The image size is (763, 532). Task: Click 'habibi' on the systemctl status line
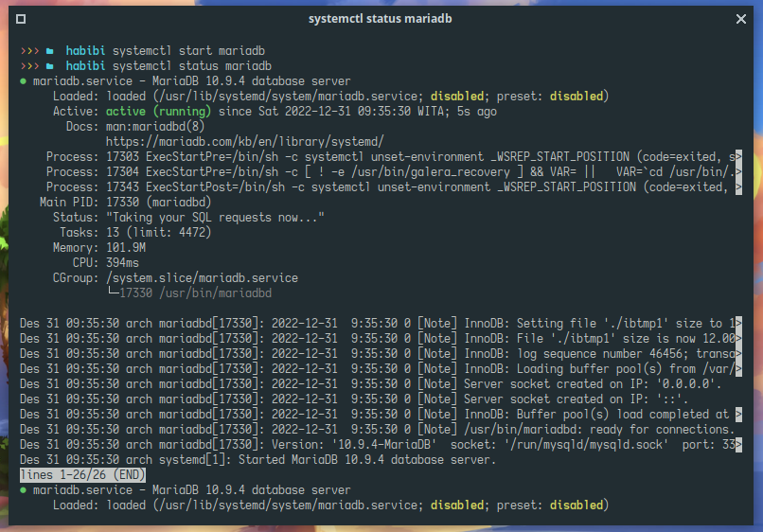click(85, 66)
